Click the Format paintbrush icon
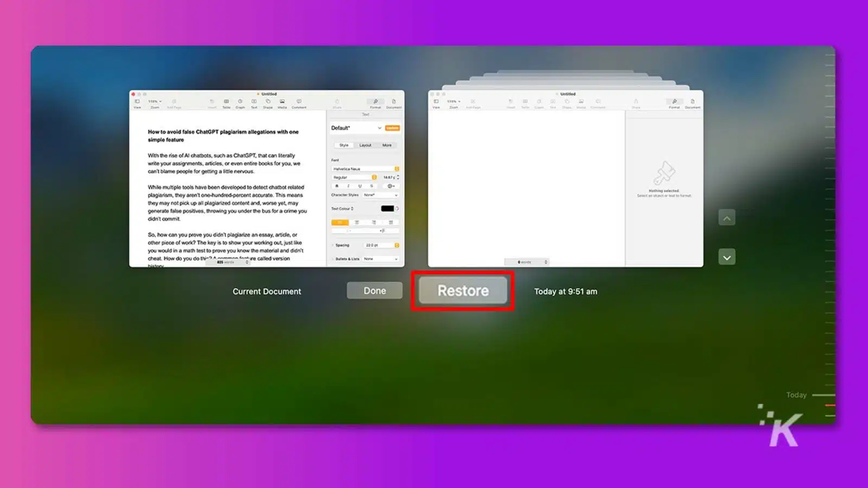This screenshot has height=488, width=868. point(375,101)
